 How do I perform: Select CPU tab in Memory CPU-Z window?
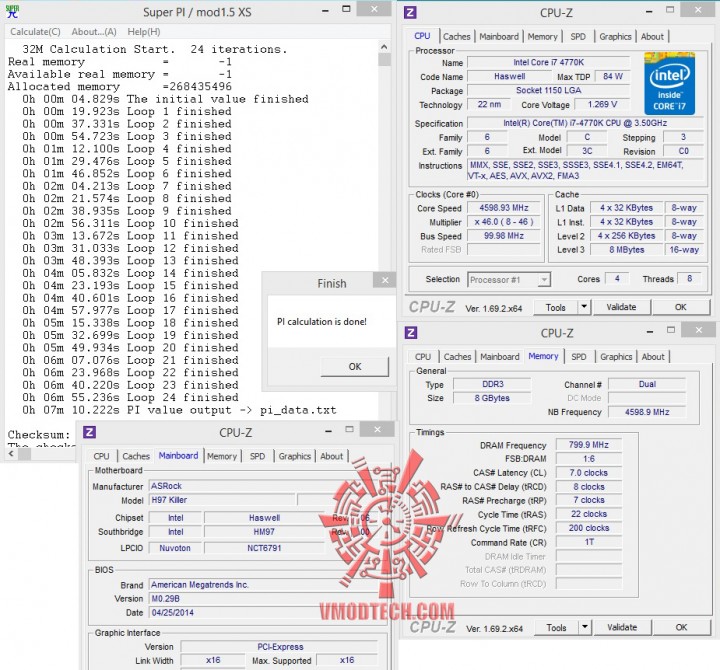[423, 357]
